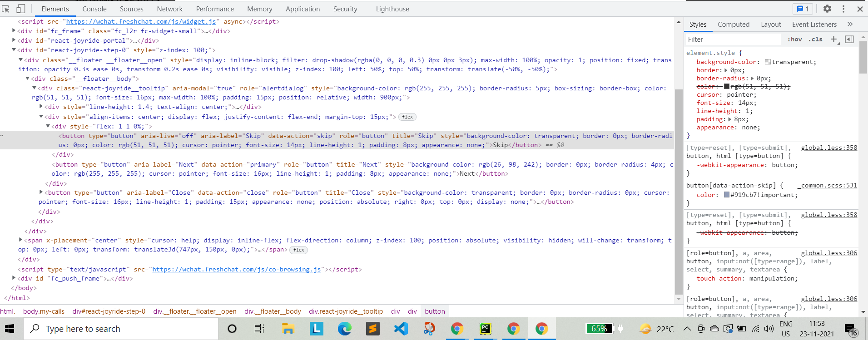Open Task View on the taskbar
868x340 pixels.
click(259, 329)
